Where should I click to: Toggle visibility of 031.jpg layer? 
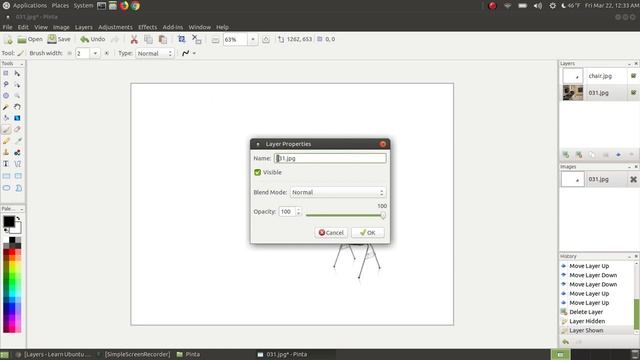pyautogui.click(x=633, y=93)
